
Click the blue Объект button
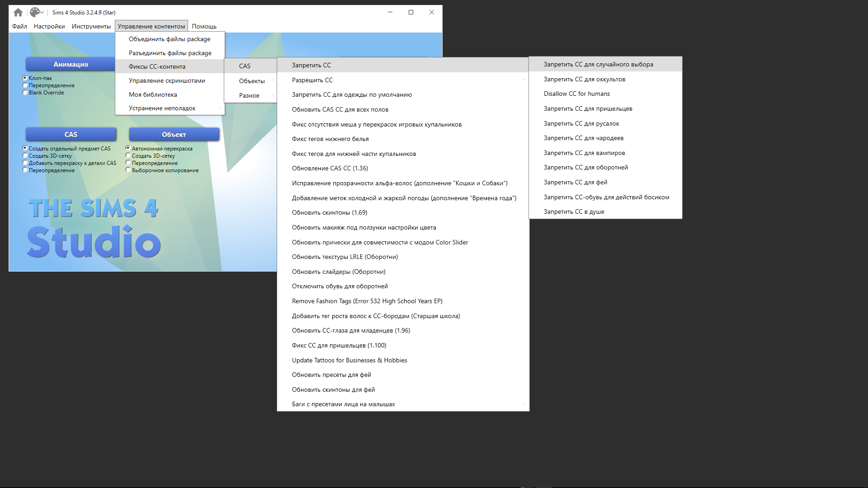[174, 134]
